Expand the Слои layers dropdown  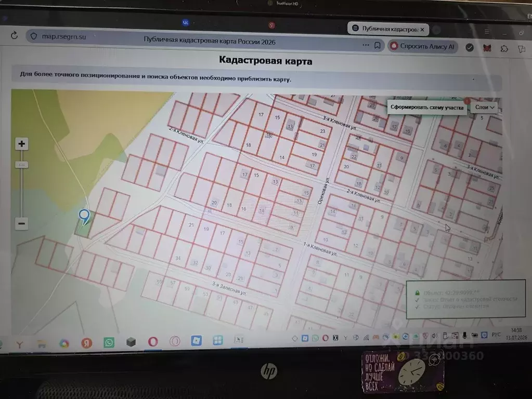click(484, 107)
